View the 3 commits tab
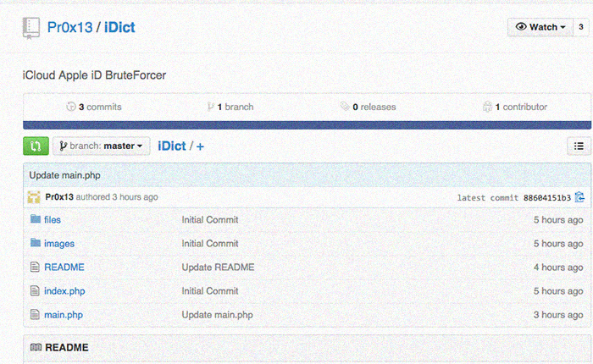The width and height of the screenshot is (593, 364). (x=94, y=107)
